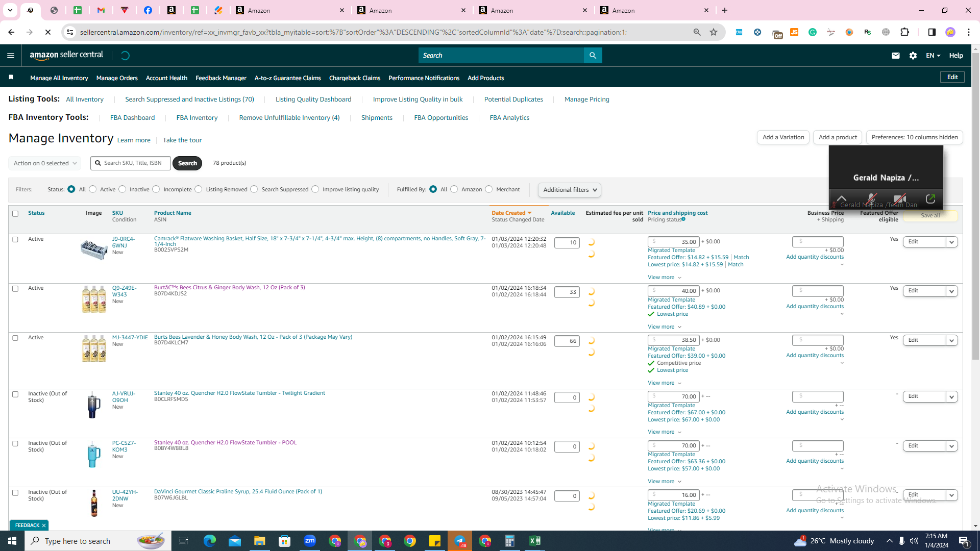Image resolution: width=980 pixels, height=551 pixels.
Task: Click the Take the tour link
Action: tap(182, 140)
